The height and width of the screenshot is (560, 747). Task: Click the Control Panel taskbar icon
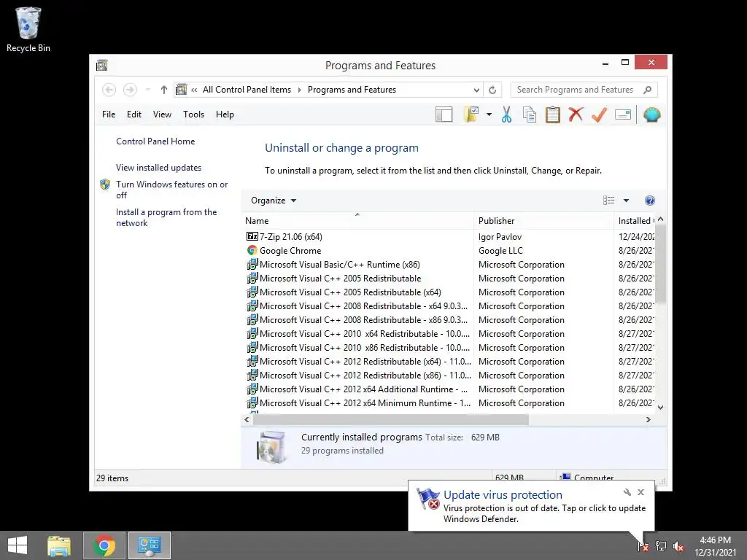click(x=150, y=545)
